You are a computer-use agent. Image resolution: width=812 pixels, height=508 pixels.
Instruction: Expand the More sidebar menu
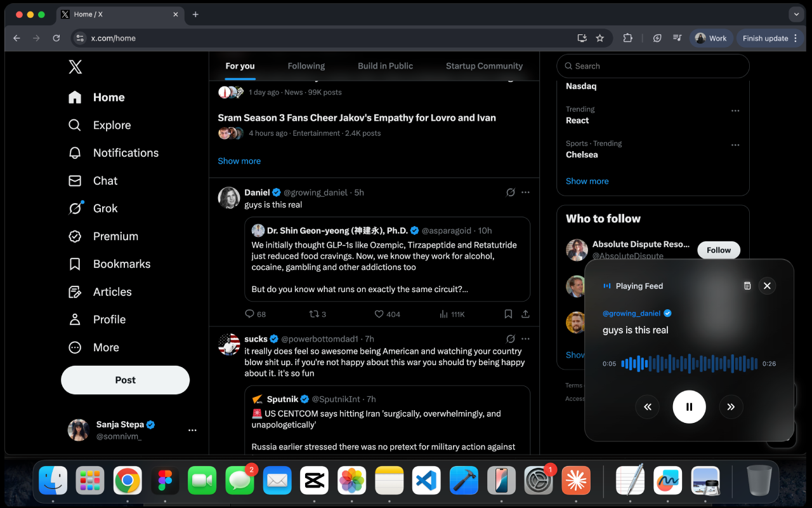coord(105,347)
